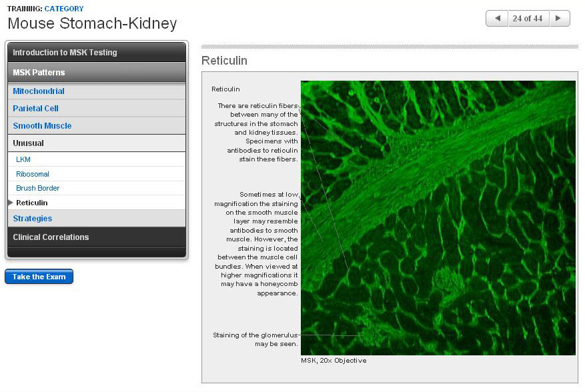Open the Strategies section
Image resolution: width=585 pixels, height=392 pixels.
(32, 218)
